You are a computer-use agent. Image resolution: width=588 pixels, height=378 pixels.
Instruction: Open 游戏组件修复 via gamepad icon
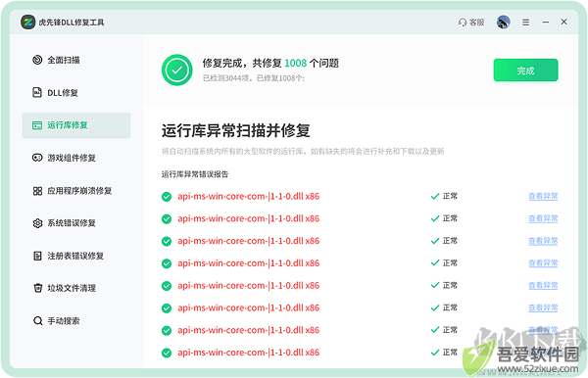pos(37,158)
